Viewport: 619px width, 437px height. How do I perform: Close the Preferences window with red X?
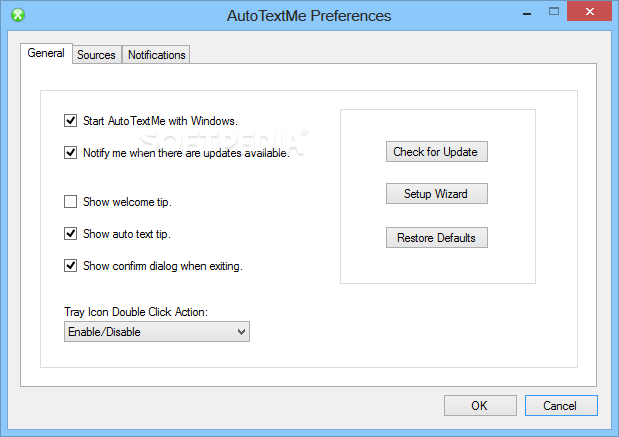tap(589, 11)
